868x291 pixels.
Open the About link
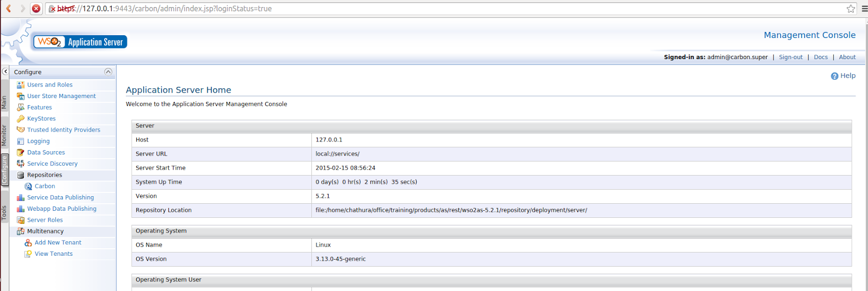click(x=847, y=57)
